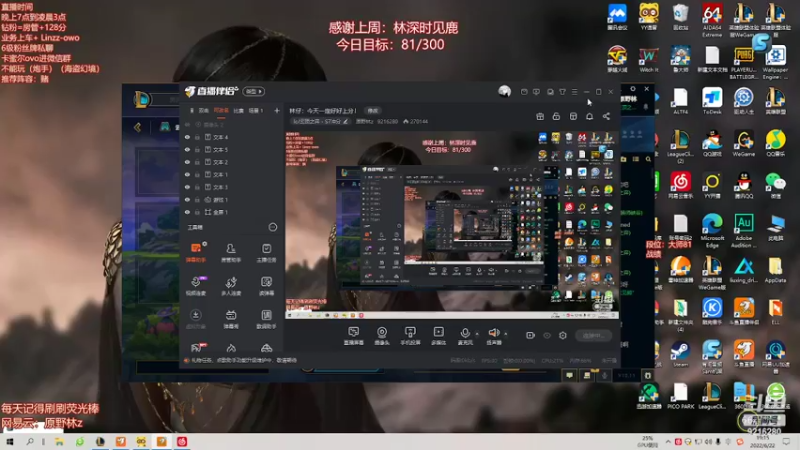This screenshot has width=800, height=450.
Task: Add a 摄像头 camera source
Action: (x=382, y=336)
